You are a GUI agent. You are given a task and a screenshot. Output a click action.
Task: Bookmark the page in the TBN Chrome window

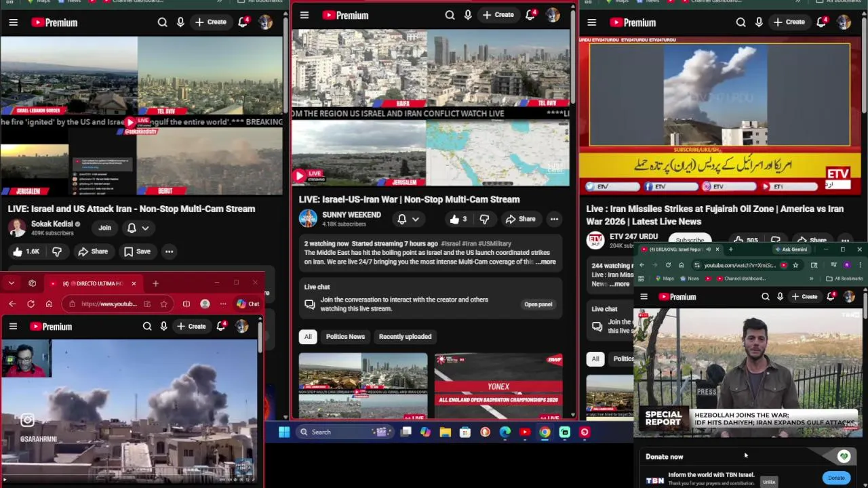click(795, 265)
